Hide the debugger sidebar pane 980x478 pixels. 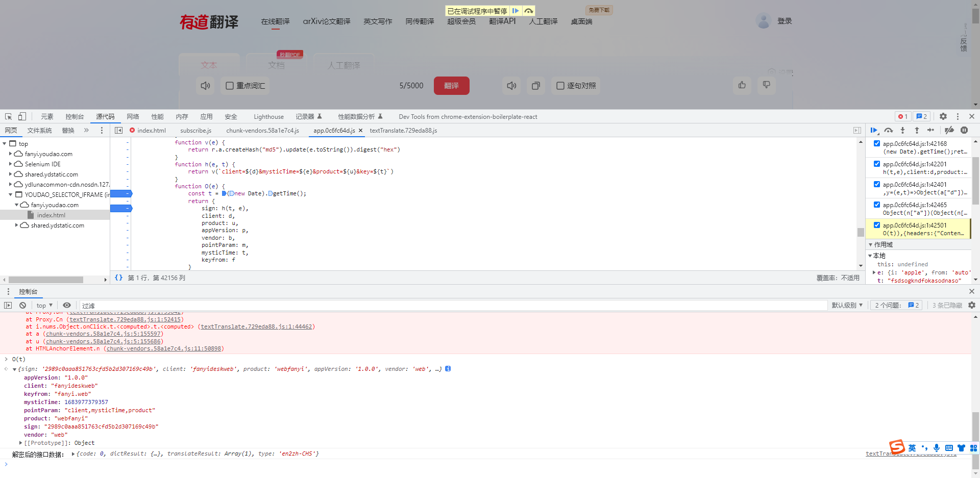coord(857,130)
